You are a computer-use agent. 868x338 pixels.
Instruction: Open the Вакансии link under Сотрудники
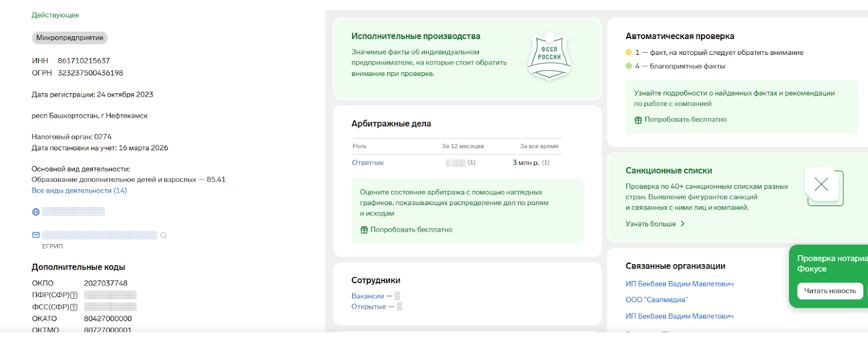[367, 296]
